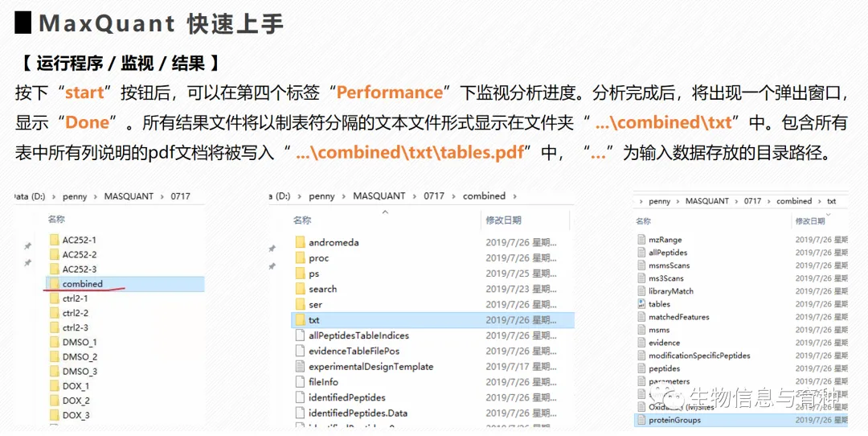The width and height of the screenshot is (868, 436).
Task: Expand chevron after penny in left breadcrumb
Action: (95, 196)
